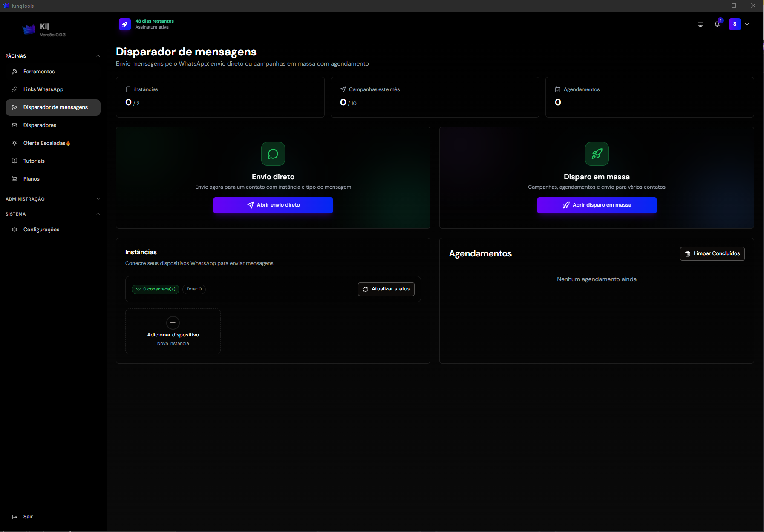The height and width of the screenshot is (532, 764).
Task: Click the notification bell icon
Action: coord(717,24)
